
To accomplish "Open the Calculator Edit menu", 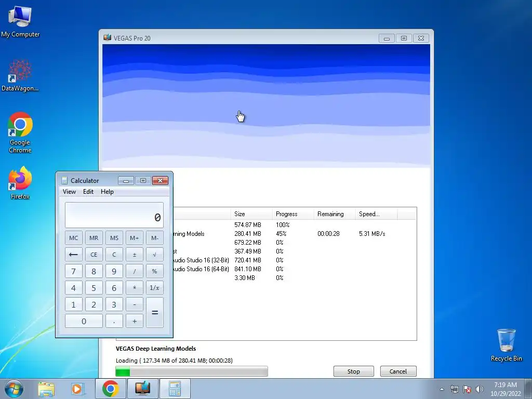I will coord(88,192).
